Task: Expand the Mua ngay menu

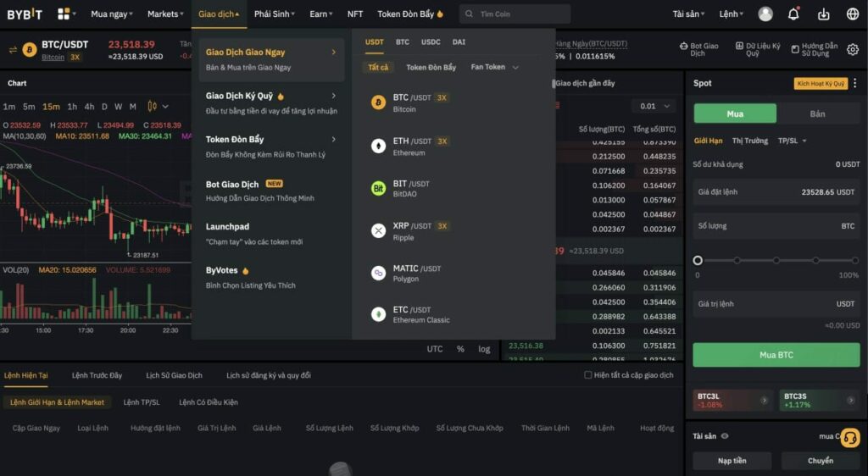Action: [111, 14]
